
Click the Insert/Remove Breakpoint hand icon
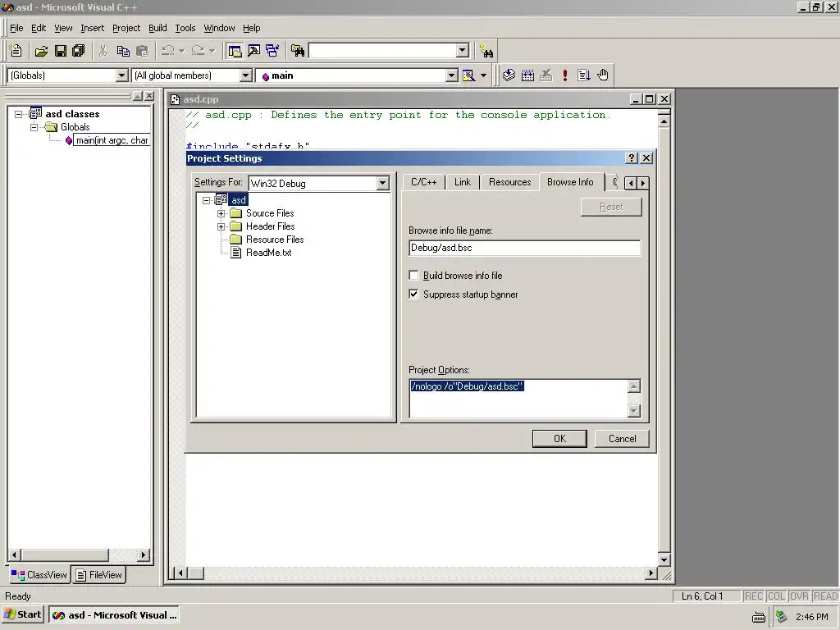[603, 75]
